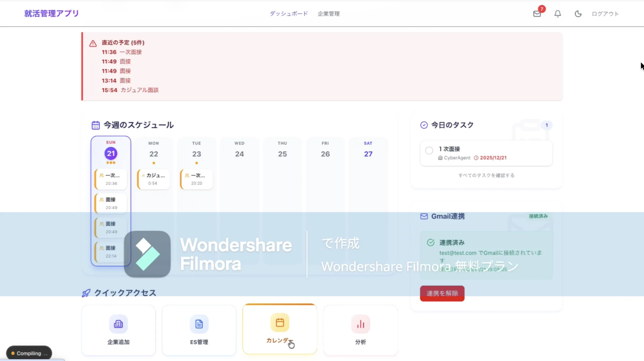644x361 pixels.
Task: Open Sunday's 面接 event at 22:14
Action: tap(111, 252)
